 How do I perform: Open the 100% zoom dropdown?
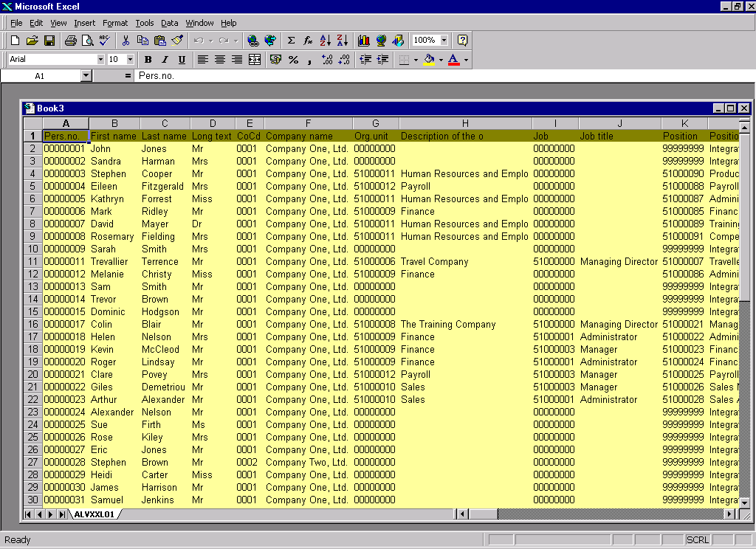point(444,40)
